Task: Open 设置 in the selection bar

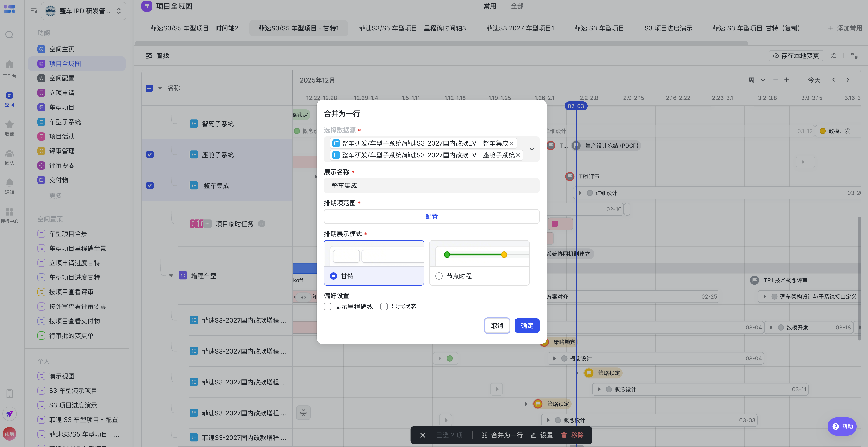Action: (x=542, y=435)
